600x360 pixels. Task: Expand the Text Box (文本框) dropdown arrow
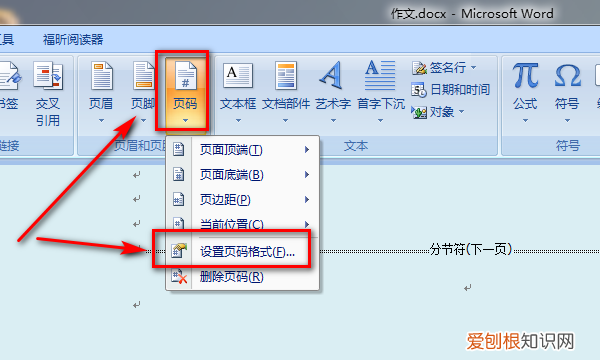pos(238,121)
